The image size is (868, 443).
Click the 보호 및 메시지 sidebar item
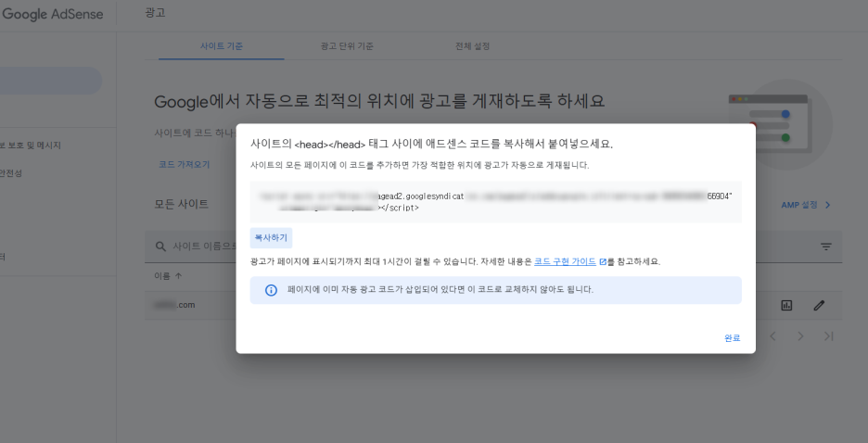pos(31,146)
